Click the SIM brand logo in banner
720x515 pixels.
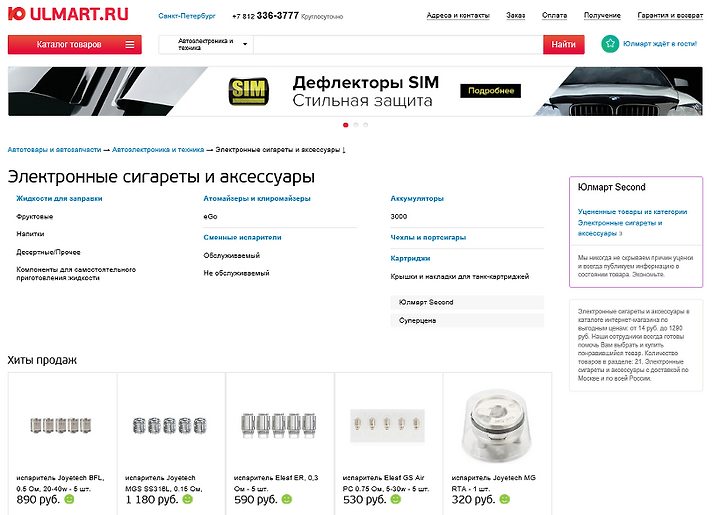pyautogui.click(x=248, y=91)
